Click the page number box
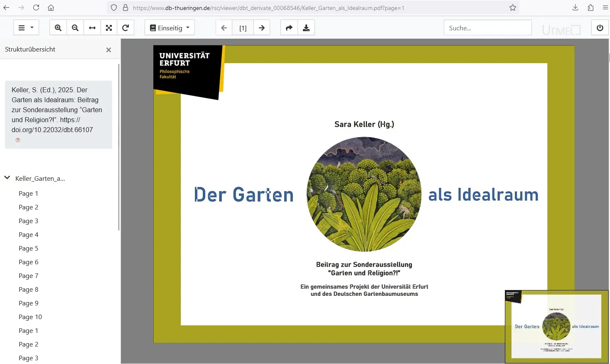The image size is (610, 364). click(243, 28)
